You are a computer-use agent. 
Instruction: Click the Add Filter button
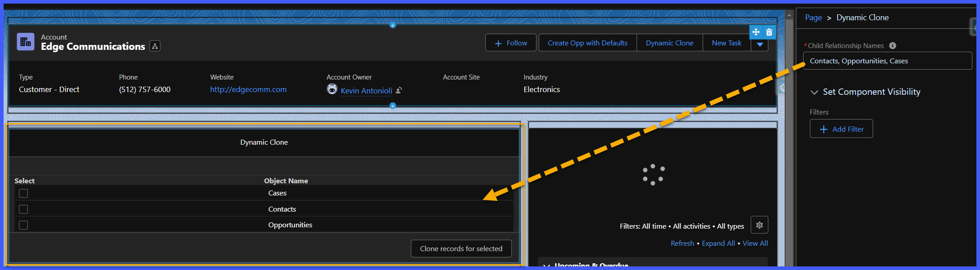point(841,129)
